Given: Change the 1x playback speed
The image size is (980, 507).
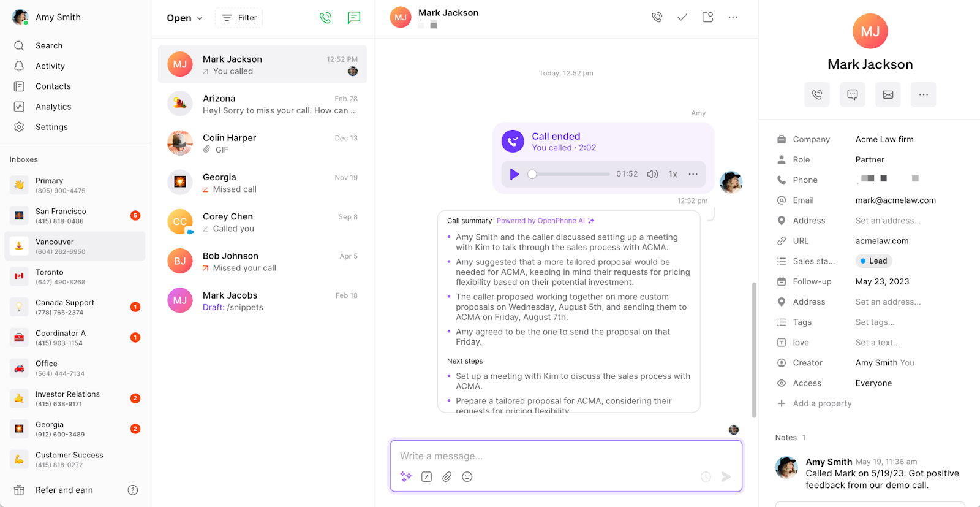Looking at the screenshot, I should tap(673, 174).
